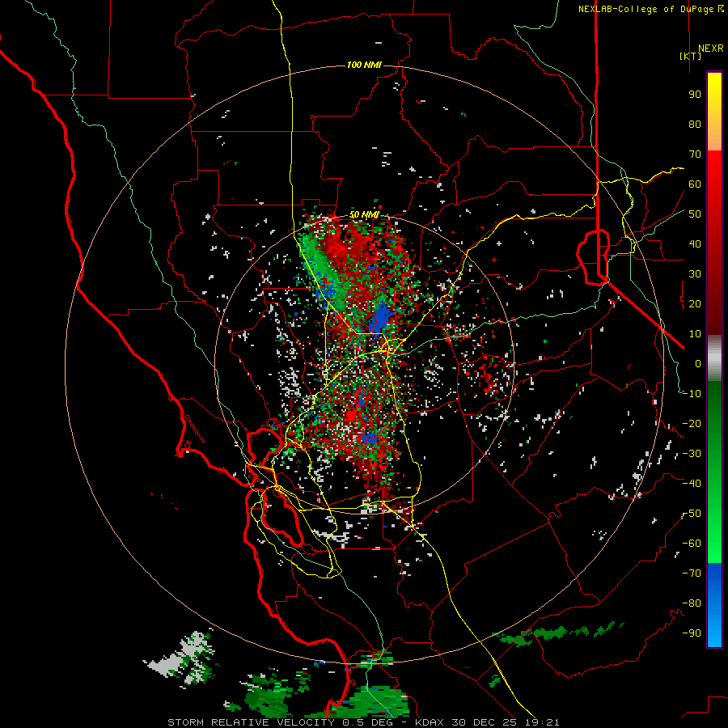
Task: Click the 50 value on the velocity scale
Action: [695, 214]
